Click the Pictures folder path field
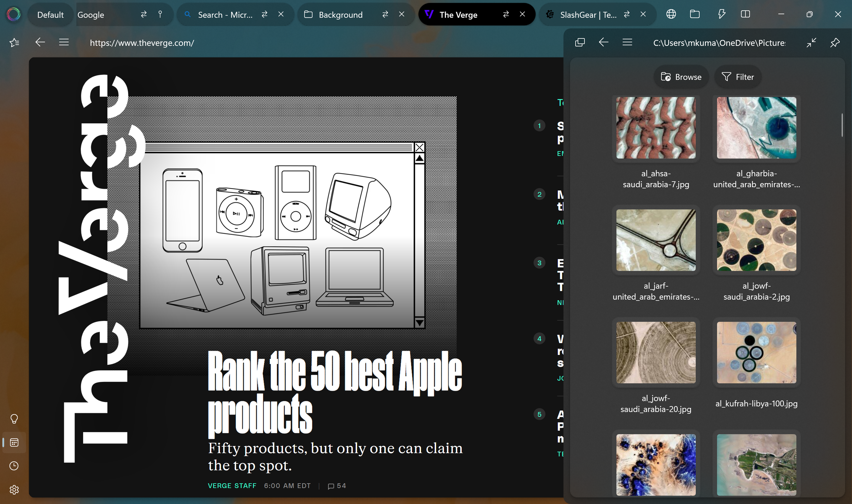This screenshot has height=504, width=852. pyautogui.click(x=719, y=43)
